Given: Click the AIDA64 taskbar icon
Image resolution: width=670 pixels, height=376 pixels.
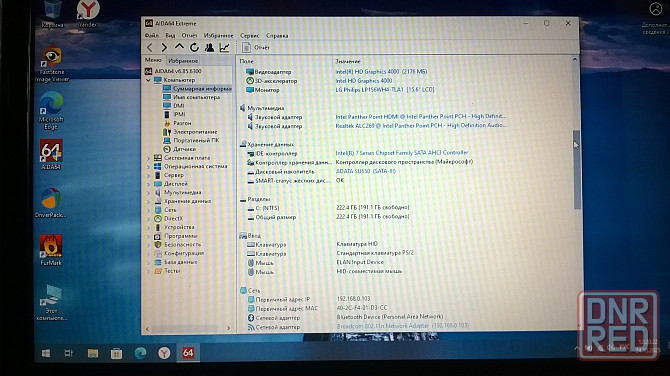Looking at the screenshot, I should click(188, 352).
